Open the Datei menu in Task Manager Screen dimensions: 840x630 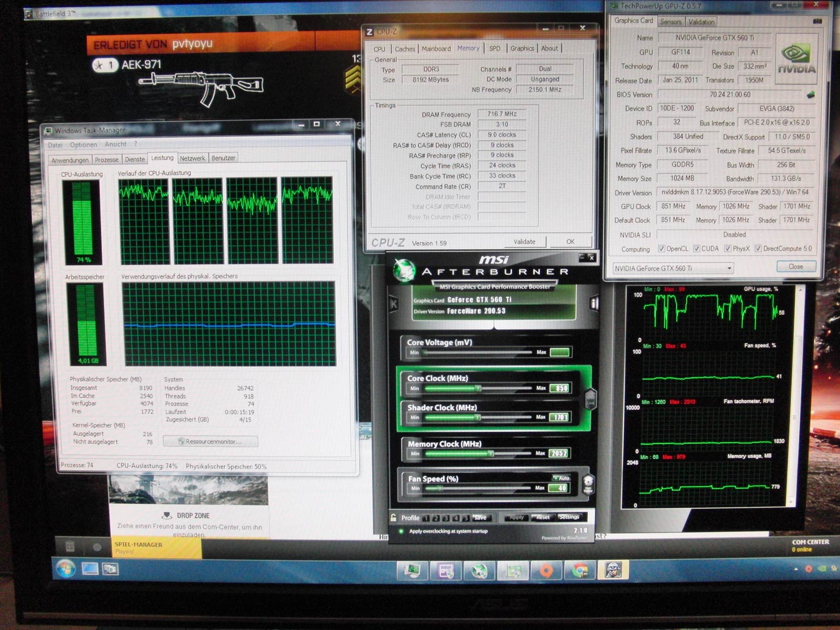55,145
